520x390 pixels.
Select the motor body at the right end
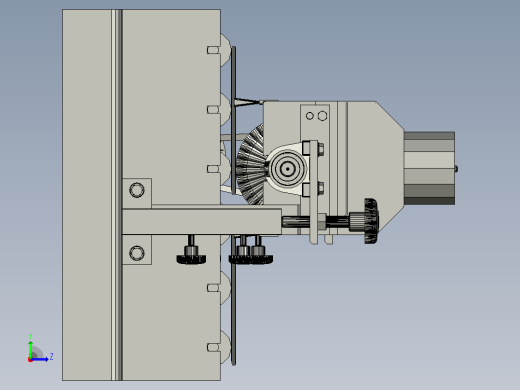click(429, 168)
